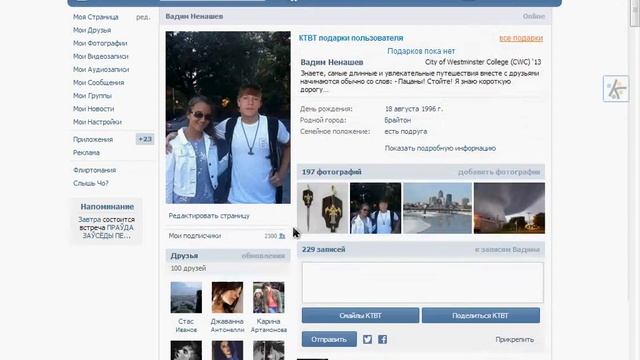Open Моя Страница in sidebar

[96, 17]
